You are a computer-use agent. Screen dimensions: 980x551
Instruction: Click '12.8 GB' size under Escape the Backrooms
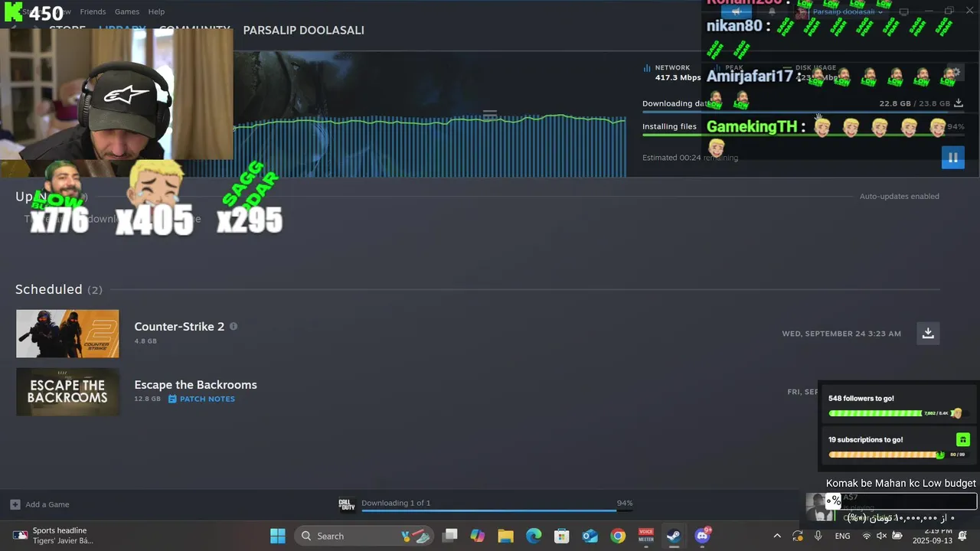(x=147, y=399)
